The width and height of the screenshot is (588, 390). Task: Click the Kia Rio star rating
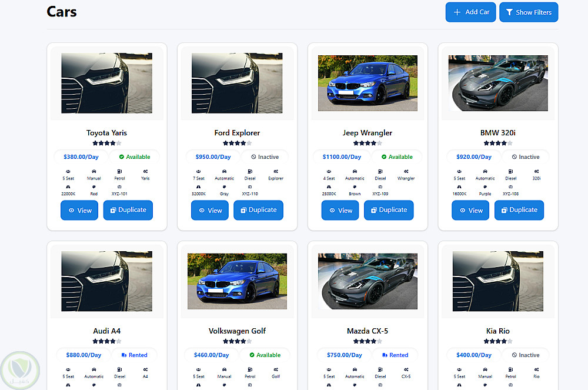point(498,341)
